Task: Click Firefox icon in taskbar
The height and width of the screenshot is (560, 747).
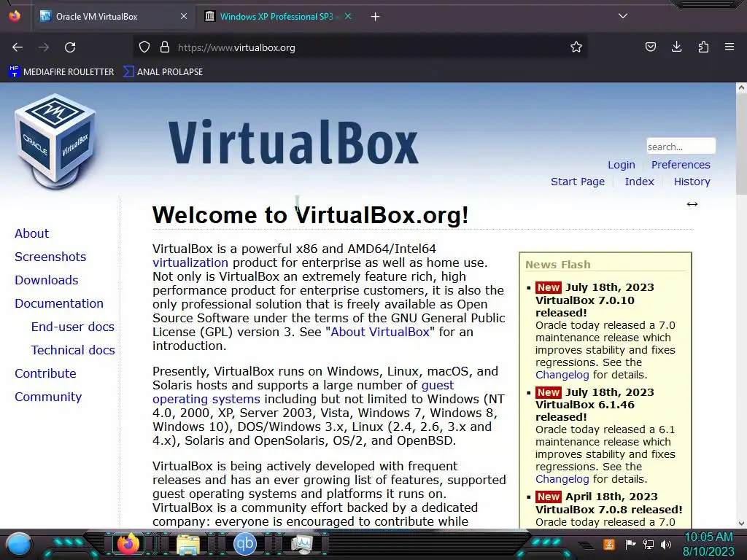Action: 128,544
